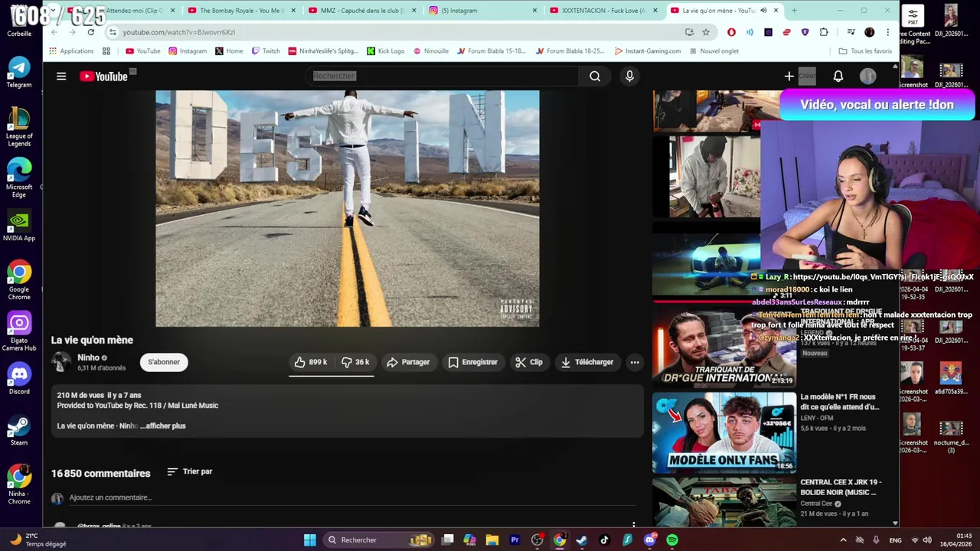Open Premiere Pro from the taskbar

pos(514,540)
